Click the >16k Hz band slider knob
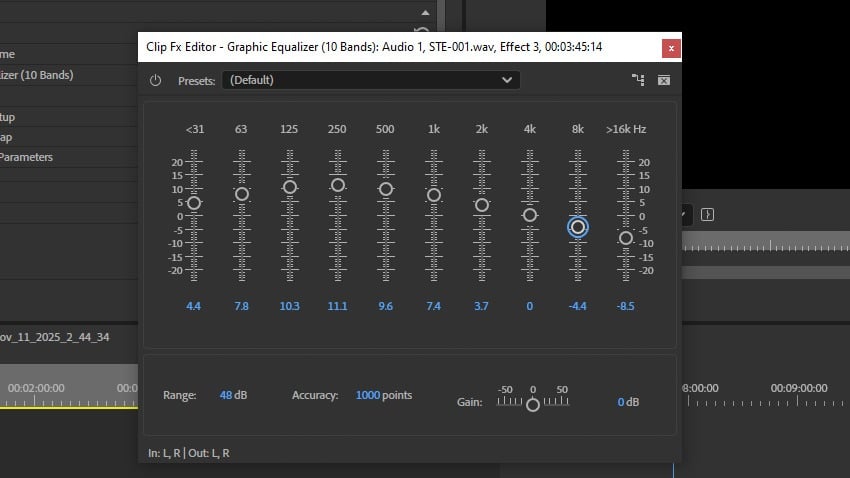This screenshot has height=478, width=850. pyautogui.click(x=626, y=238)
